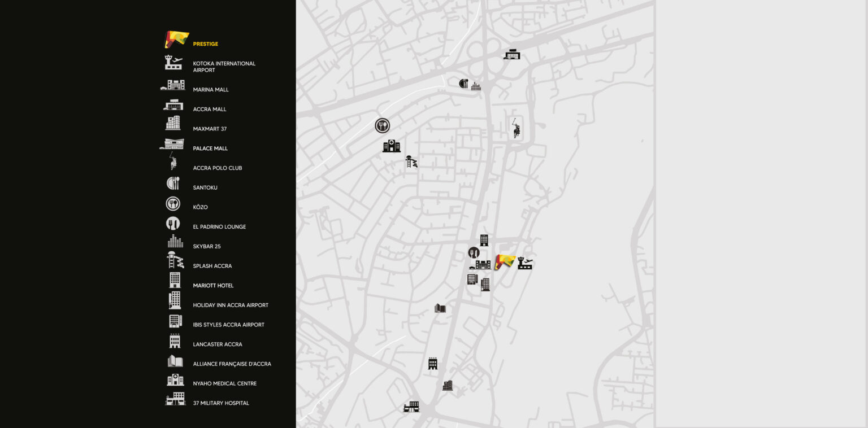Click the Accra Mall storefront icon

[x=173, y=105]
